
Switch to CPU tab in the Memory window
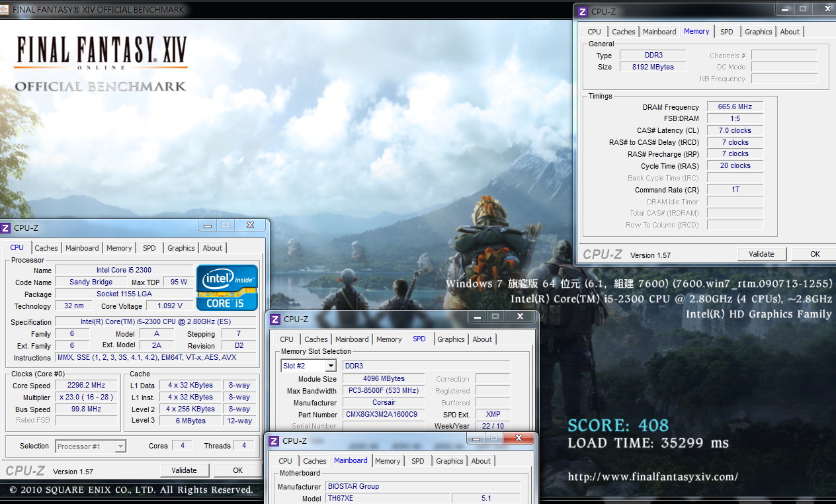point(595,32)
